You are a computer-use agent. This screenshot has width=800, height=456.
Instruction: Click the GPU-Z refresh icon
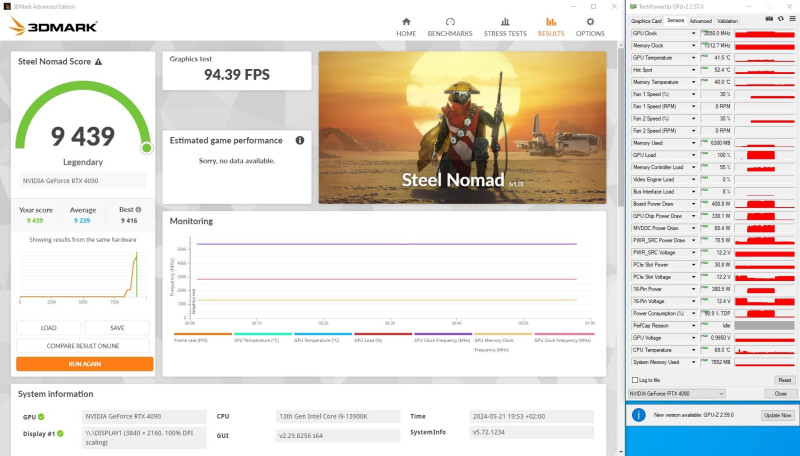click(x=781, y=19)
